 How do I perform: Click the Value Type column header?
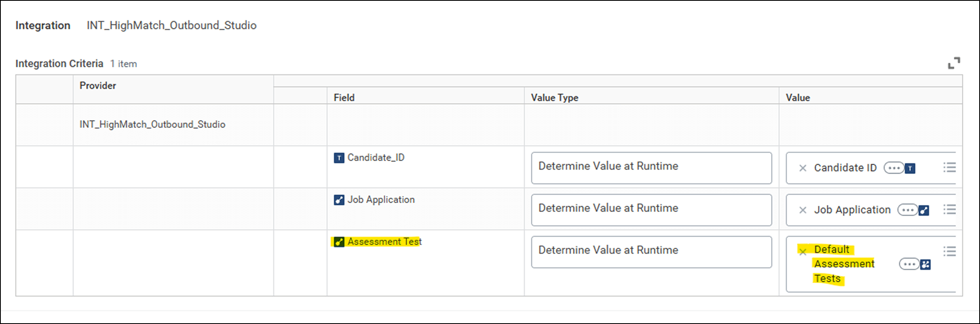(554, 98)
